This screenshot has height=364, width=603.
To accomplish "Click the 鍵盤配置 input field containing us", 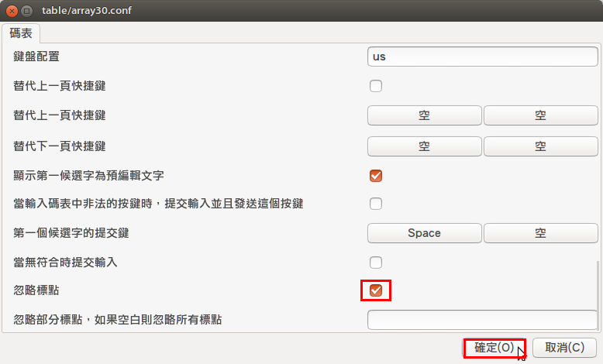I will coord(482,57).
